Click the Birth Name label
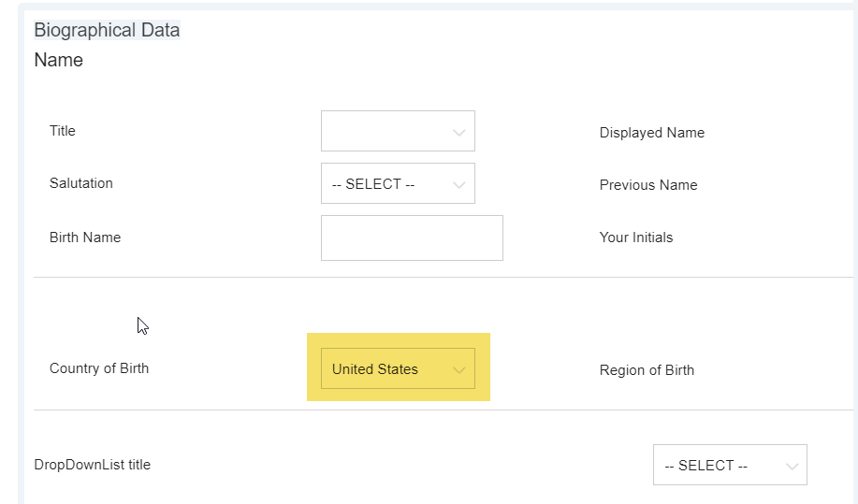The image size is (858, 504). (x=85, y=238)
